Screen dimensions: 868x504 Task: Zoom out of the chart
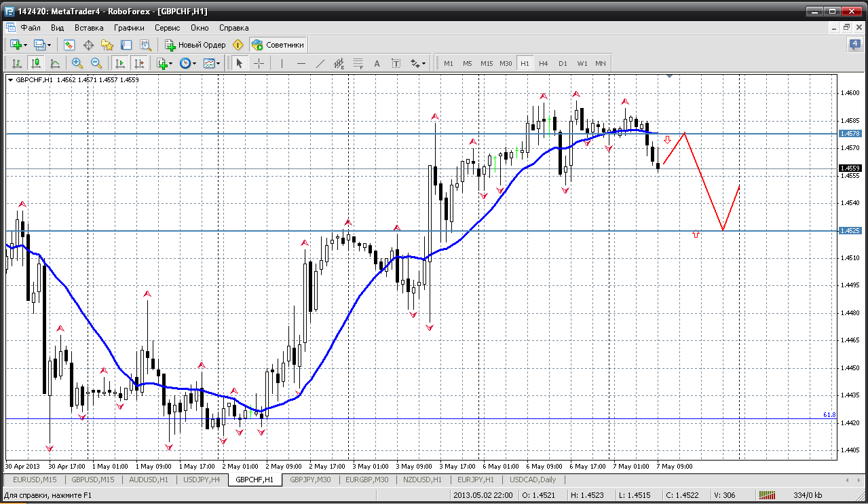click(96, 63)
